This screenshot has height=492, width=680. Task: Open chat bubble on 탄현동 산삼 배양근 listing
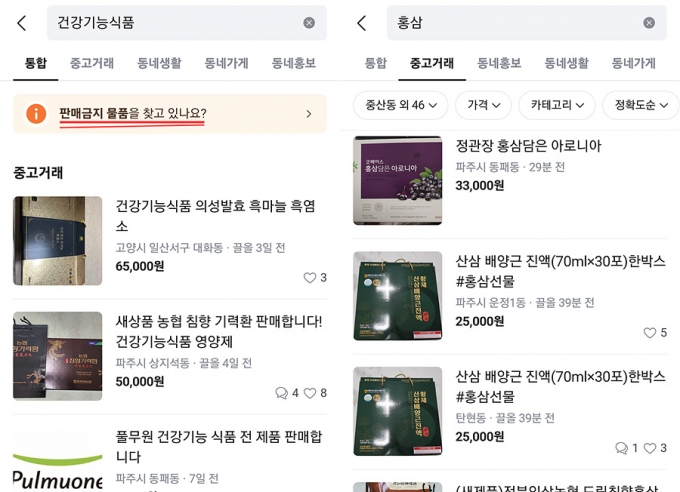tap(621, 448)
